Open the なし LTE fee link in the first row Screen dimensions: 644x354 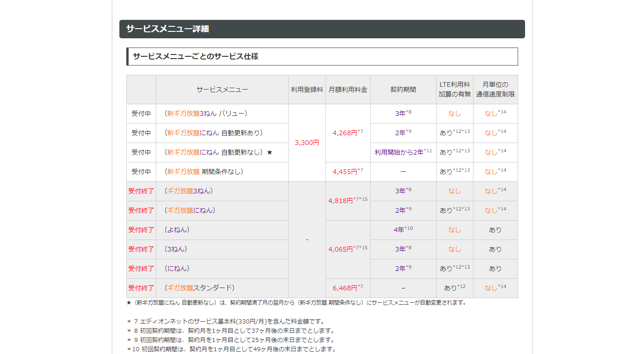coord(455,114)
